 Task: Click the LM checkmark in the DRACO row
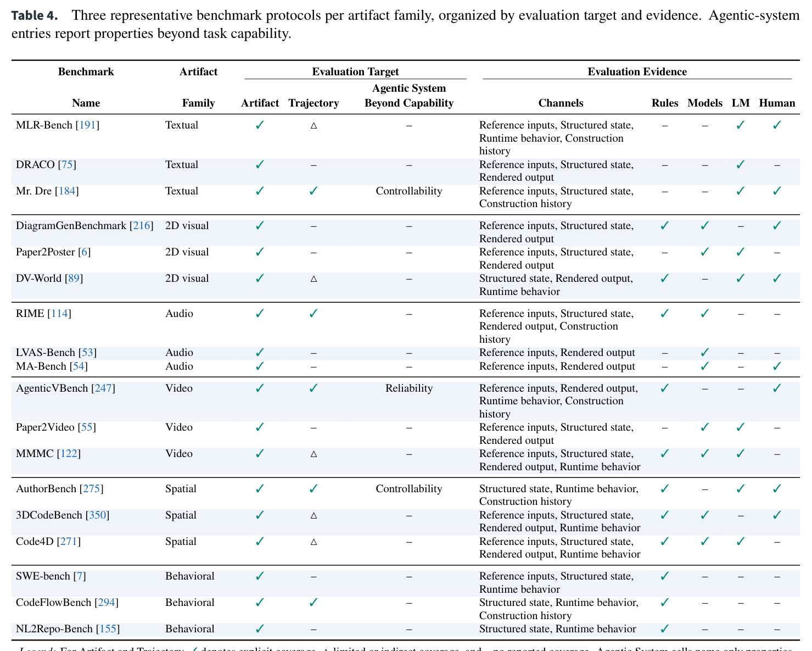(x=741, y=165)
